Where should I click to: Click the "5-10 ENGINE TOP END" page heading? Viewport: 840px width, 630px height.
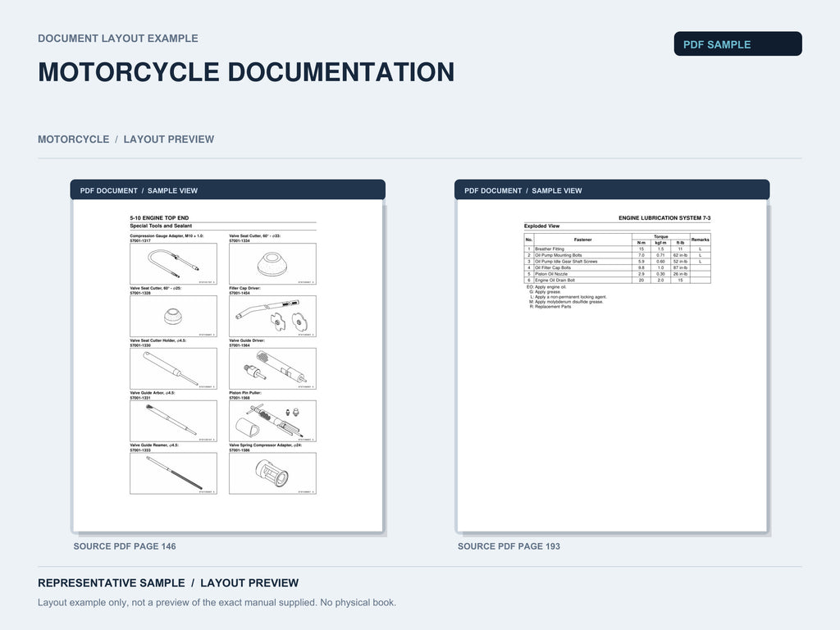click(x=159, y=218)
